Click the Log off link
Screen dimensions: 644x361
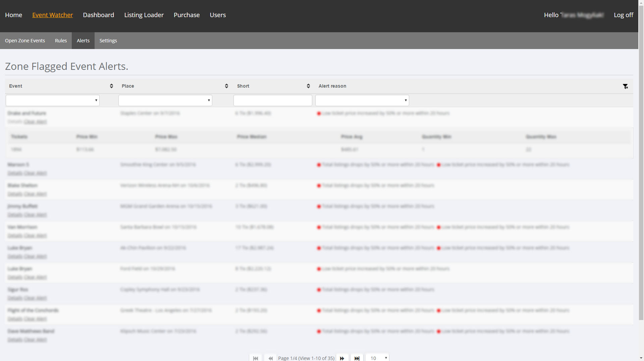(x=624, y=15)
